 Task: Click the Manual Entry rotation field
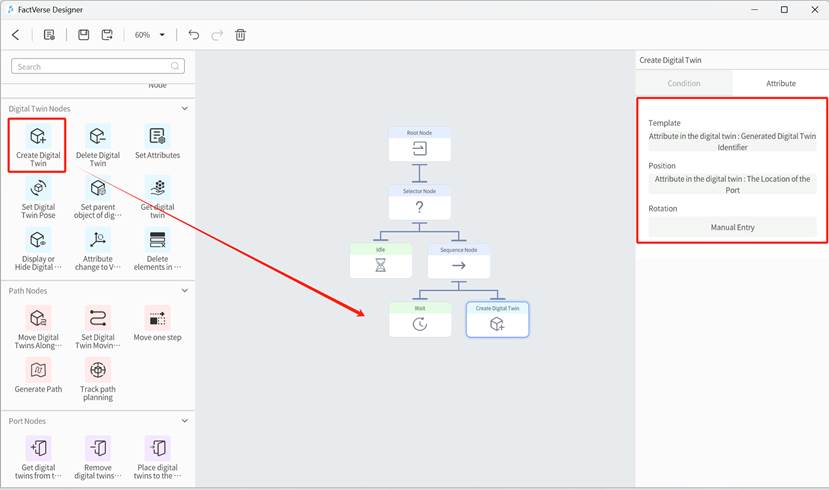[732, 228]
